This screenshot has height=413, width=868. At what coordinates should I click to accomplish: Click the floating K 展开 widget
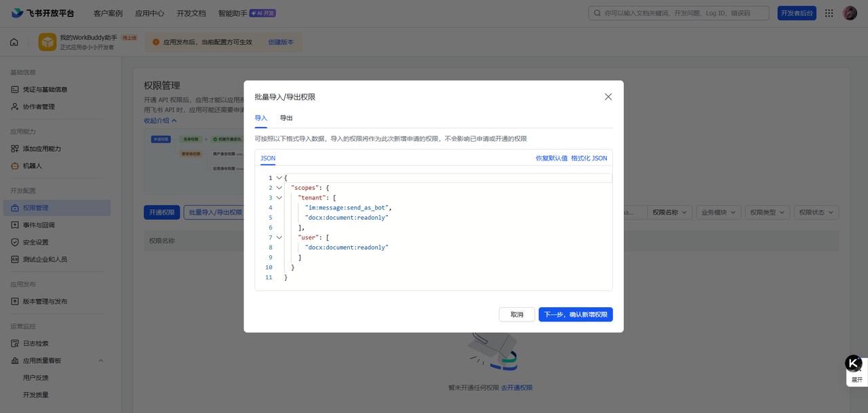(854, 370)
